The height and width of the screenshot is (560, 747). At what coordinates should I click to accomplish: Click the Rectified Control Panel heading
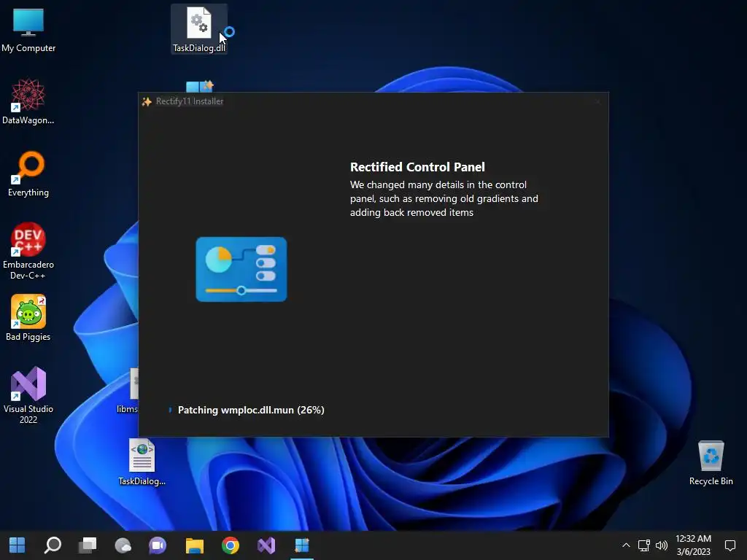[x=417, y=167]
